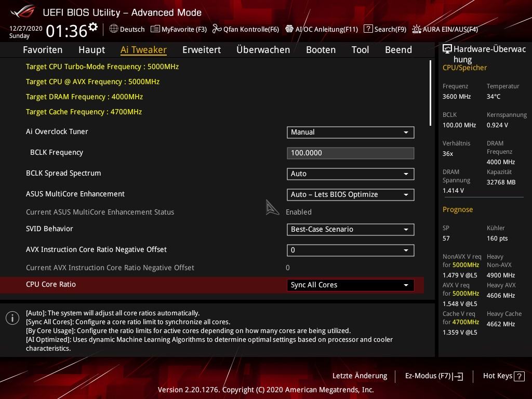This screenshot has height=399, width=532.
Task: Click Qfan Kontrolle(F6) label
Action: [x=251, y=29]
